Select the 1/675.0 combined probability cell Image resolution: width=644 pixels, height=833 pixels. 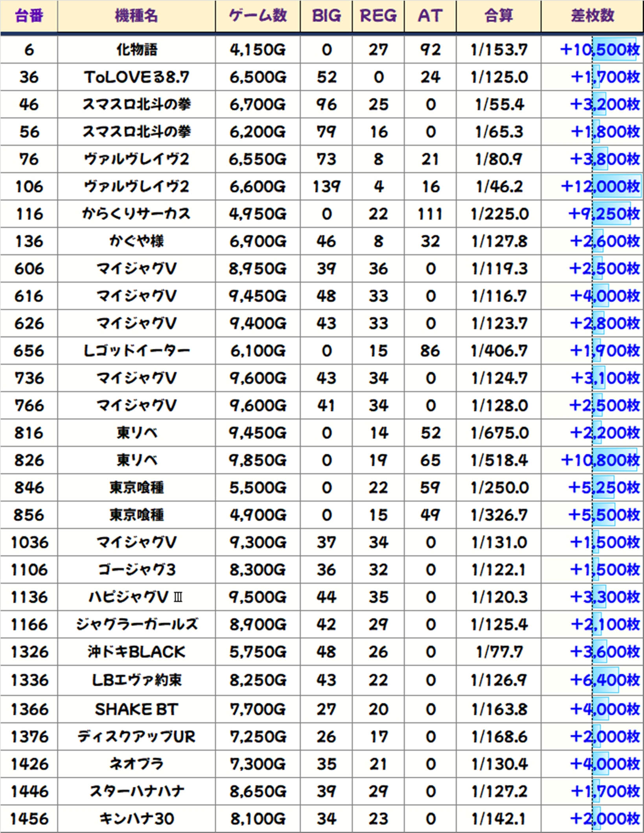coord(499,433)
